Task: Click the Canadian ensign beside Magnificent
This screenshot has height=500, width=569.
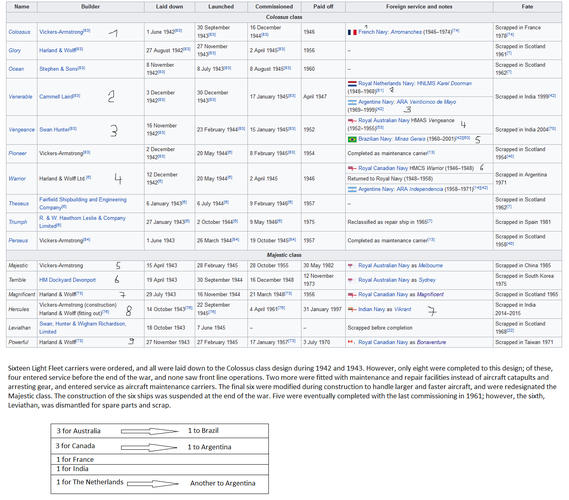Action: tap(352, 295)
